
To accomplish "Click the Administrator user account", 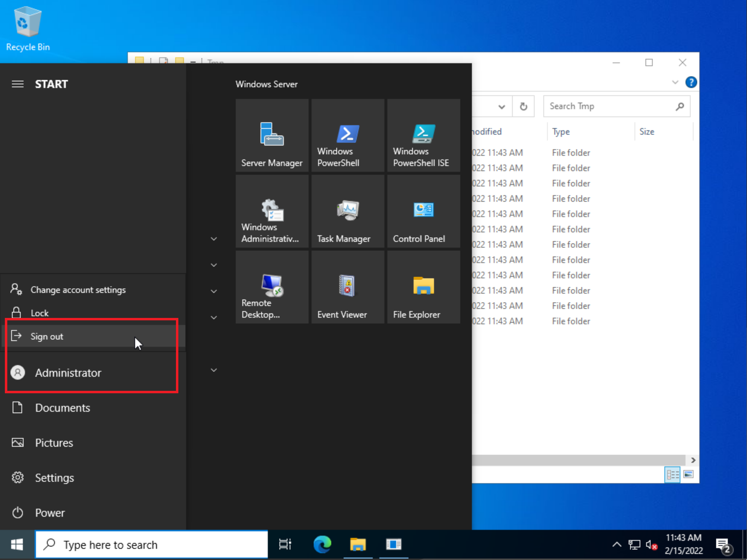I will click(92, 373).
